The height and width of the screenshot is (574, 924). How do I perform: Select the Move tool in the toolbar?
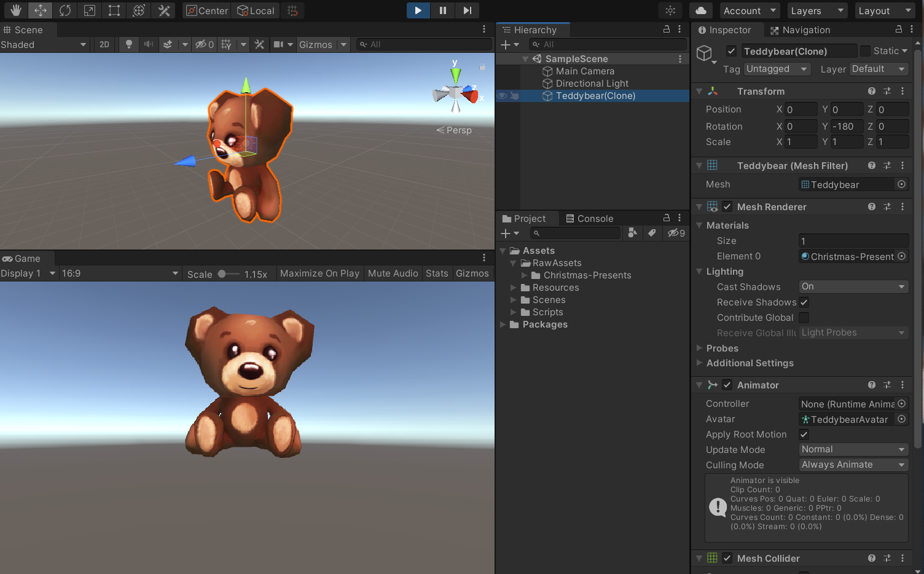pyautogui.click(x=40, y=10)
